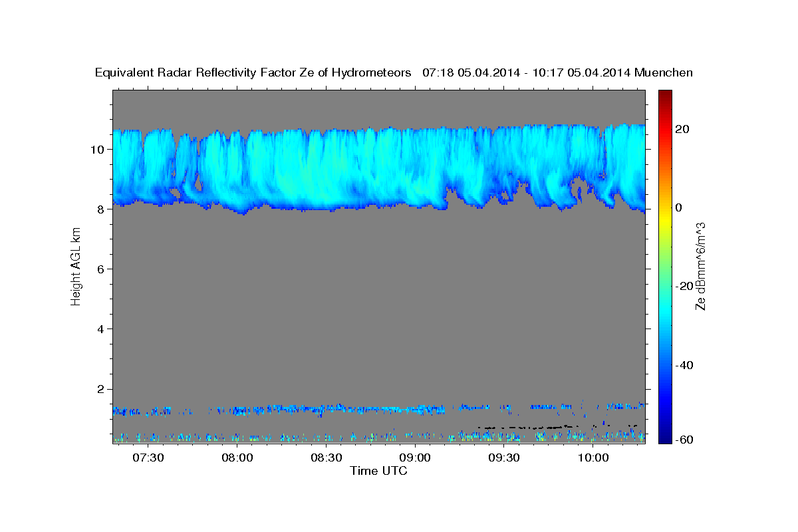Click the plot title text

coord(394,72)
